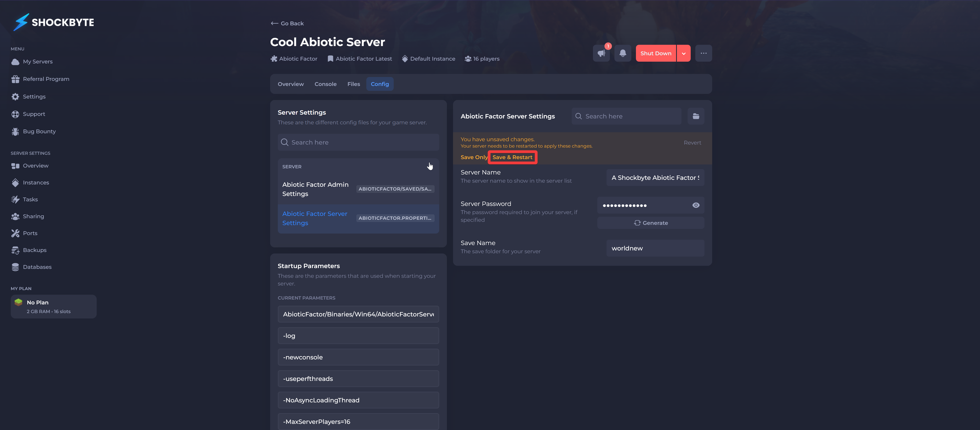This screenshot has width=980, height=430.
Task: Switch to the Console tab
Action: click(325, 84)
